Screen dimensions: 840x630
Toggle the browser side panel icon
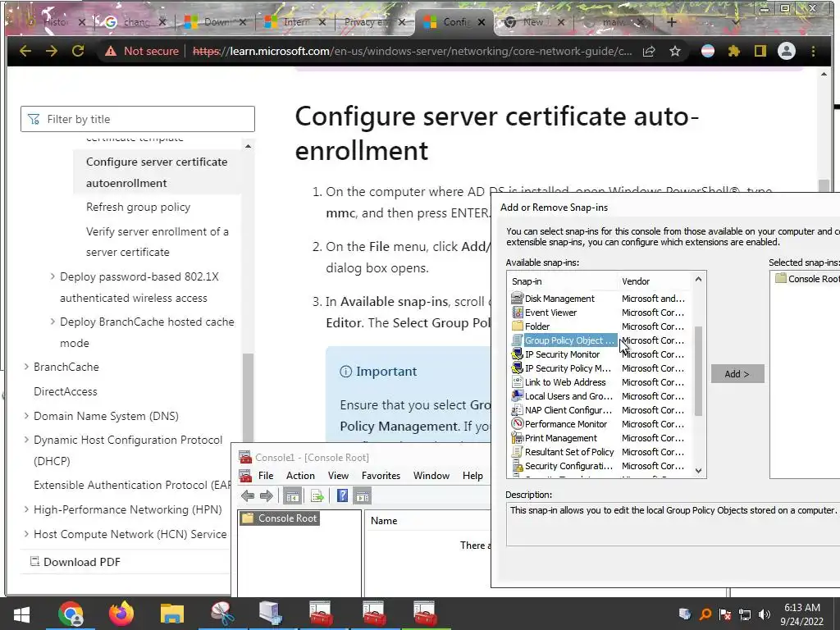(760, 51)
